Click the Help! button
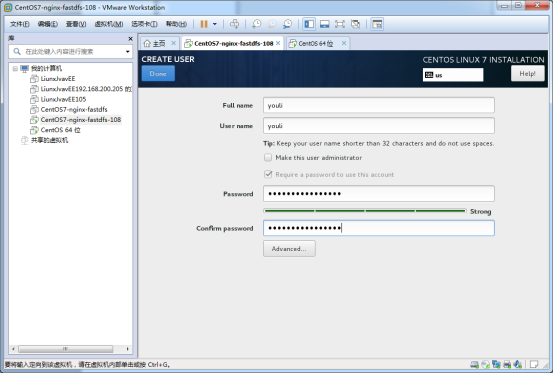The height and width of the screenshot is (373, 553). [x=528, y=74]
